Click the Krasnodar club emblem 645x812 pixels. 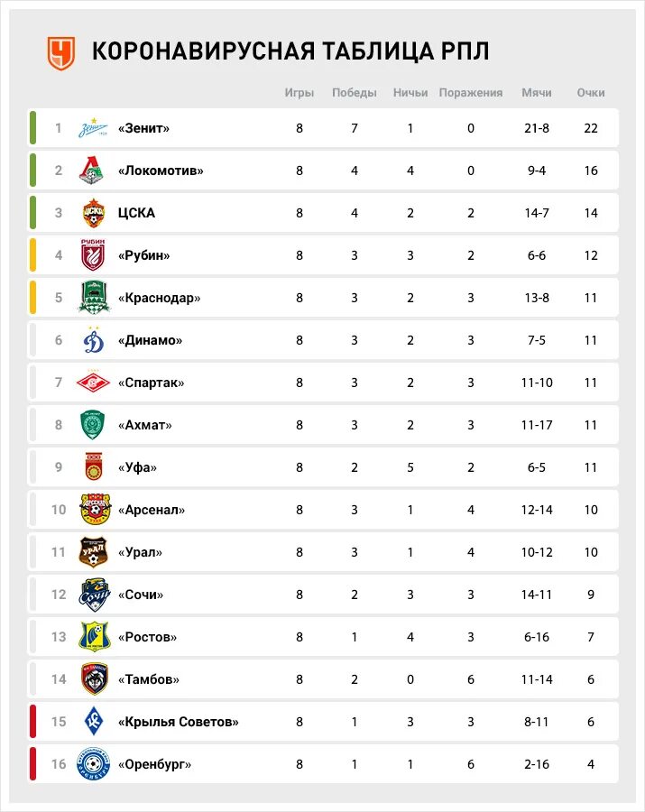point(94,297)
